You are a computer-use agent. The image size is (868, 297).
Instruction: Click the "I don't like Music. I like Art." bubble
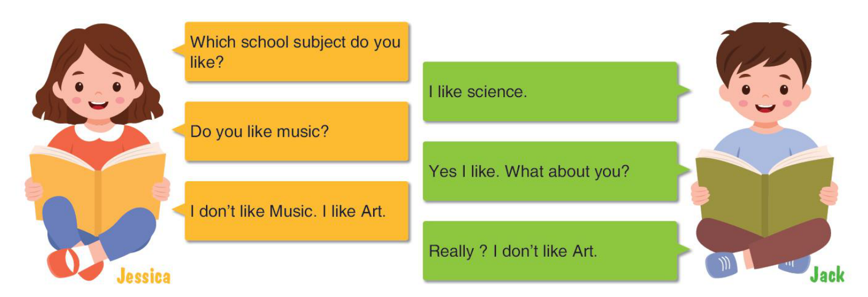tap(296, 211)
